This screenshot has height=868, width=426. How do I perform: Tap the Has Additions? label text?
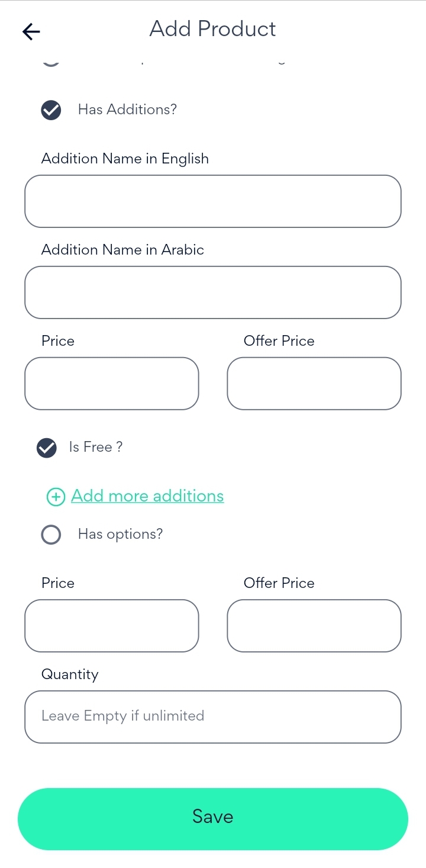[127, 110]
